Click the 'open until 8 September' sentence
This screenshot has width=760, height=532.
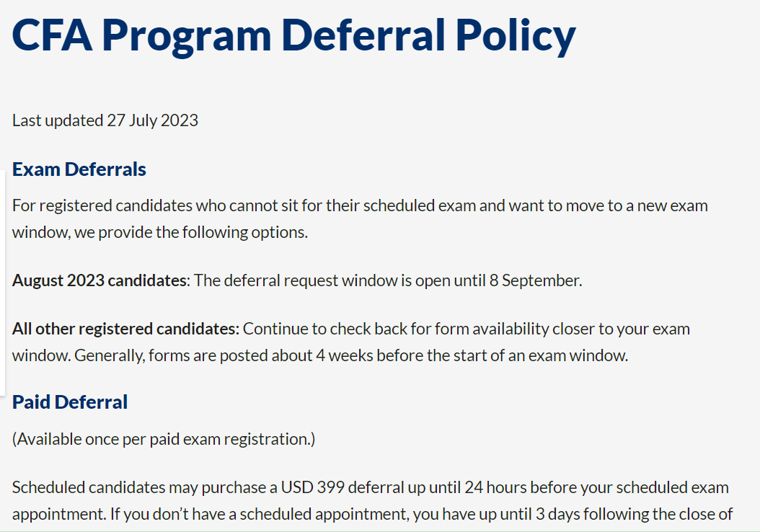[x=388, y=280]
